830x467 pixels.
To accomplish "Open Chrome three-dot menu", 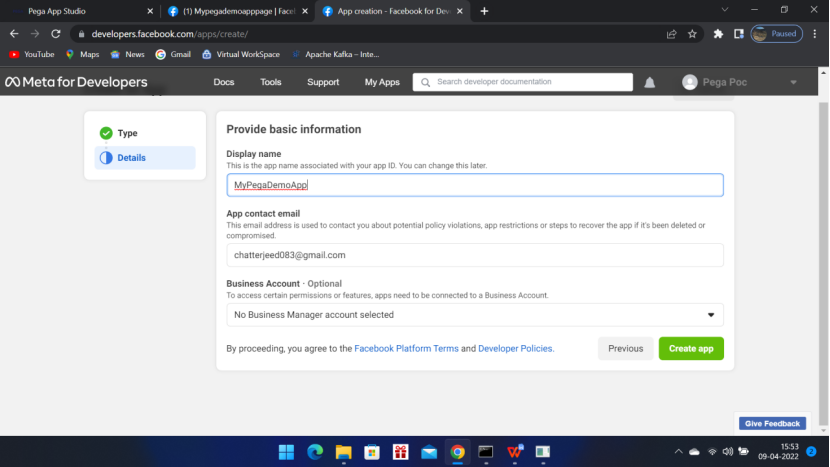I will click(x=815, y=34).
